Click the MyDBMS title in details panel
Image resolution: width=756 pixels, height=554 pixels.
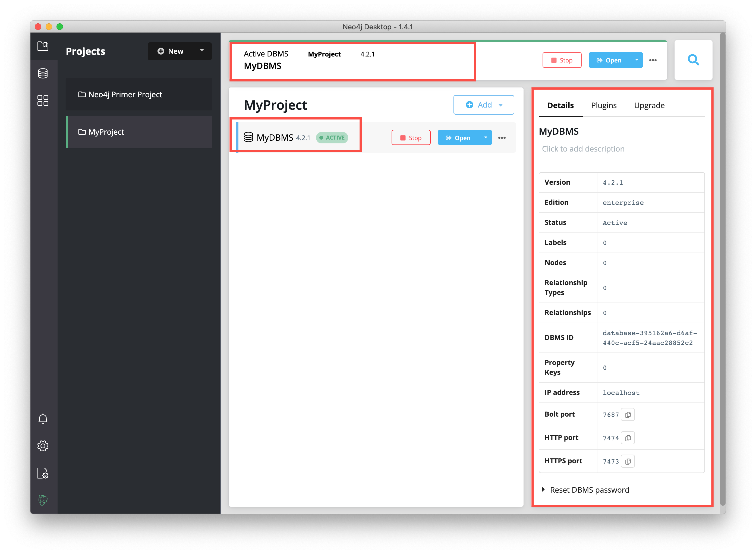tap(559, 131)
